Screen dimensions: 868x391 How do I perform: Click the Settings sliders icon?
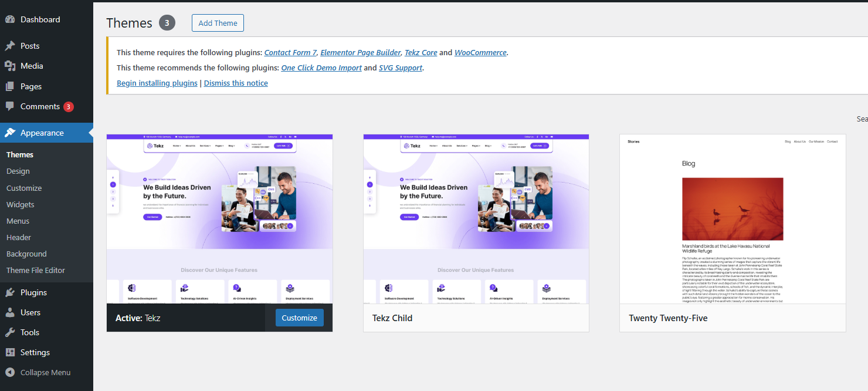pos(10,352)
